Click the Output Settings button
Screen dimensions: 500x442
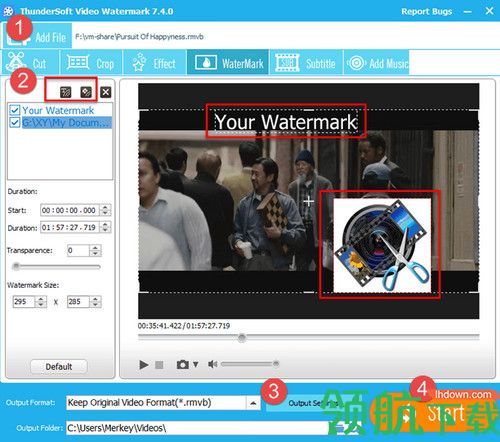click(313, 403)
